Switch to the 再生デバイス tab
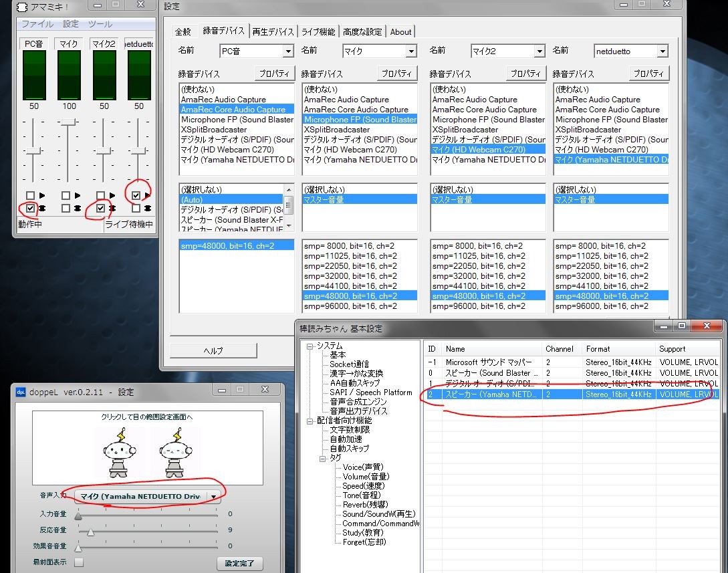This screenshot has height=573, width=728. pos(273,31)
